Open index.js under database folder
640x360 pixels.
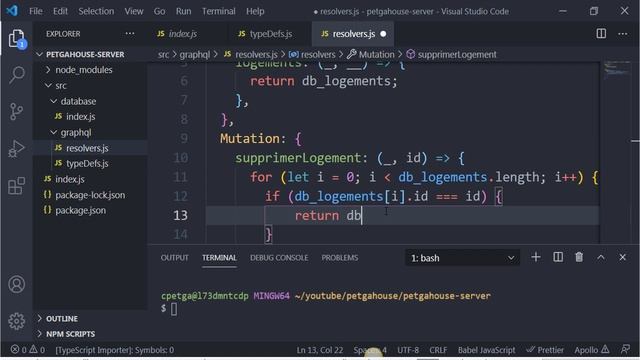click(x=80, y=117)
